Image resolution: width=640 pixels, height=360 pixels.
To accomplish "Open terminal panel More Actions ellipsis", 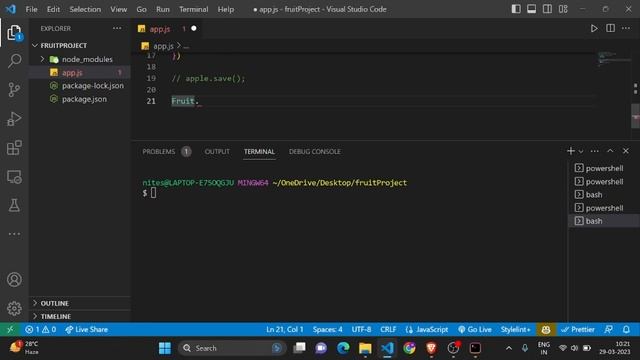I will point(595,151).
